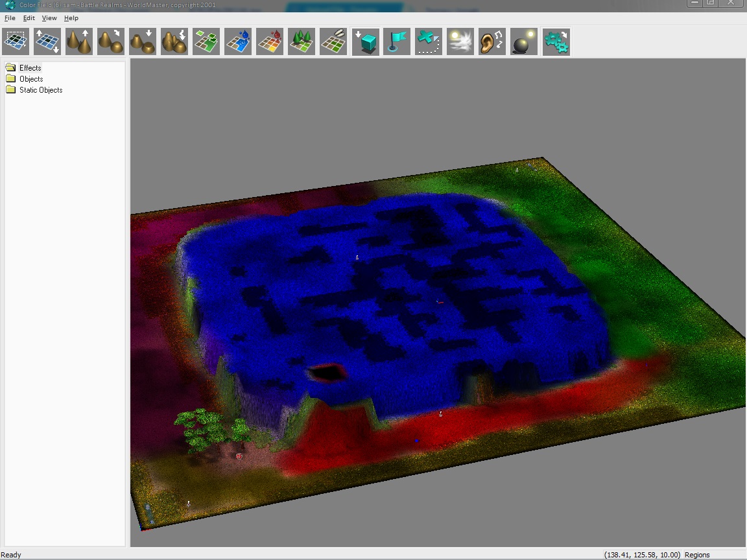Activate the cyan cube object placement tool
The width and height of the screenshot is (747, 560).
[366, 41]
